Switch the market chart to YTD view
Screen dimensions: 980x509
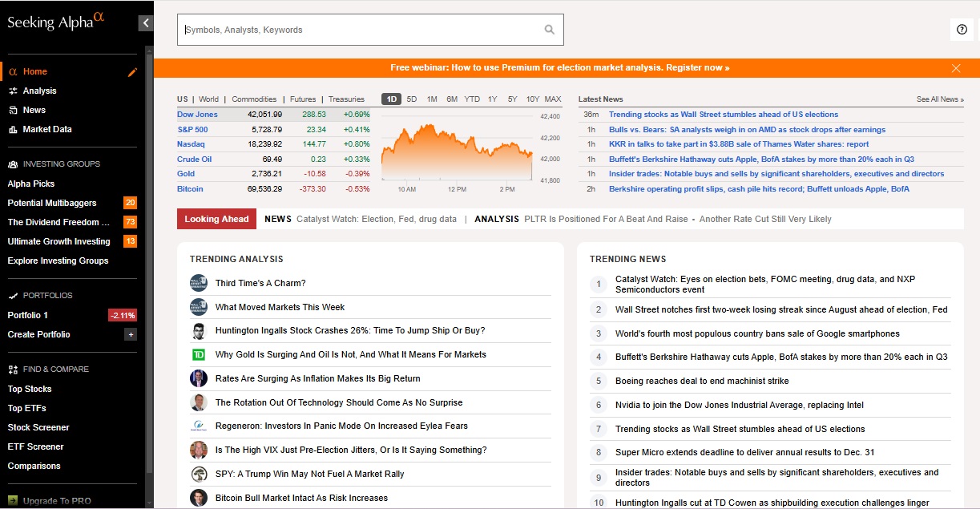point(472,99)
